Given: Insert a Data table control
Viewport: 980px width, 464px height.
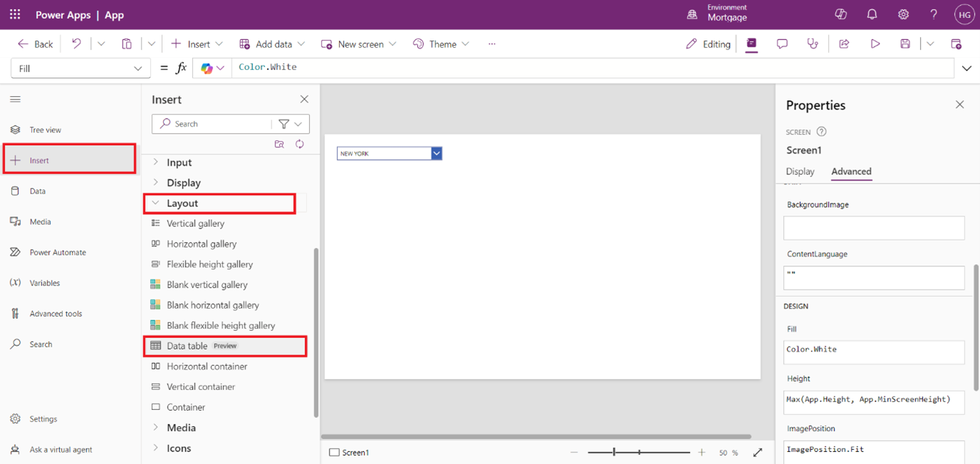Looking at the screenshot, I should pyautogui.click(x=187, y=346).
